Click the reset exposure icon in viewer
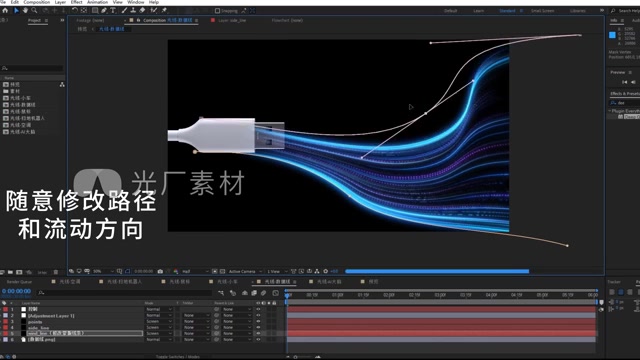Viewport: 640px width, 360px height. pyautogui.click(x=325, y=271)
